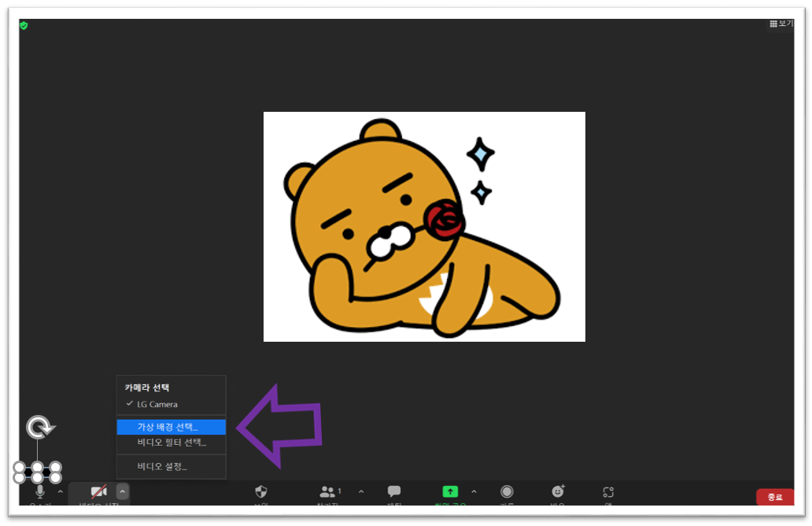
Task: Start video with the crossed-out camera icon
Action: pos(99,491)
